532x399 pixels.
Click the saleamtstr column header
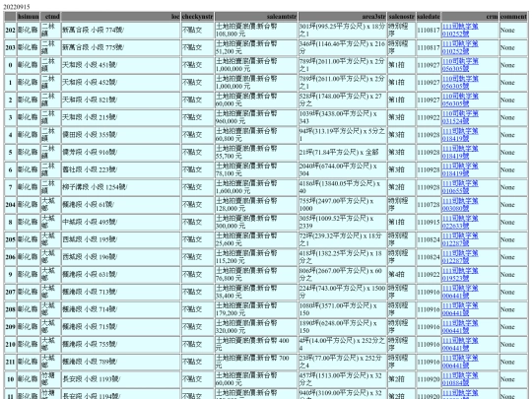click(x=256, y=17)
